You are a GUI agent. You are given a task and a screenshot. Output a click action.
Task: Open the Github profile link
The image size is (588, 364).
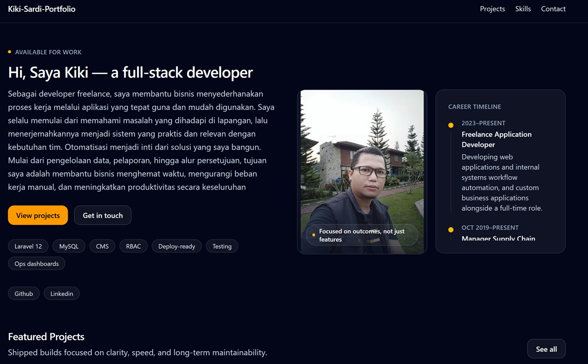[x=24, y=293]
